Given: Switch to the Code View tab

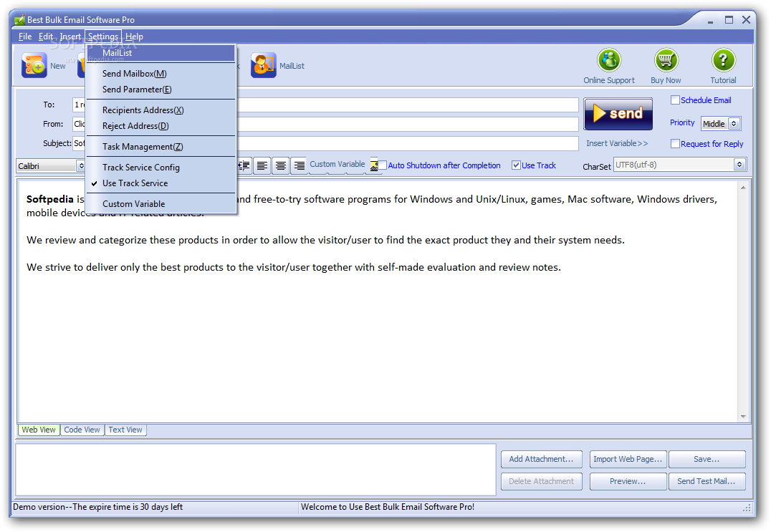Looking at the screenshot, I should tap(82, 430).
